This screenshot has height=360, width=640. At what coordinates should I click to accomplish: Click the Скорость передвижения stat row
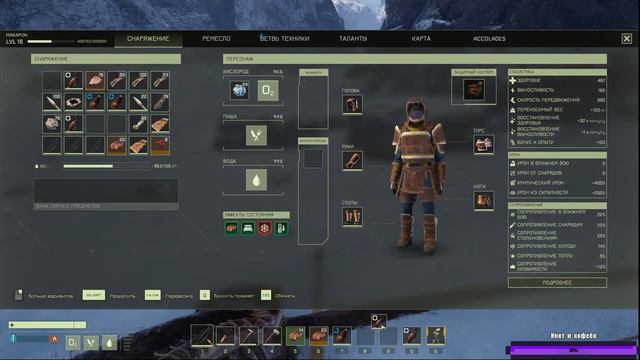557,100
